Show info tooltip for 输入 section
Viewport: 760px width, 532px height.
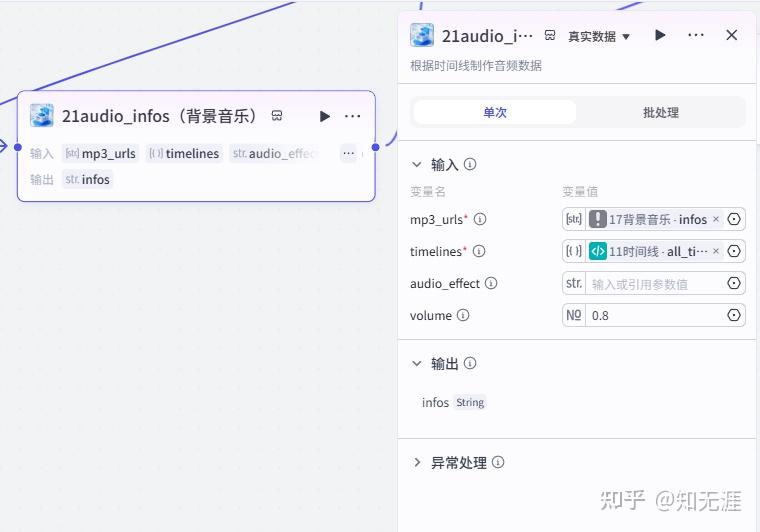(470, 164)
